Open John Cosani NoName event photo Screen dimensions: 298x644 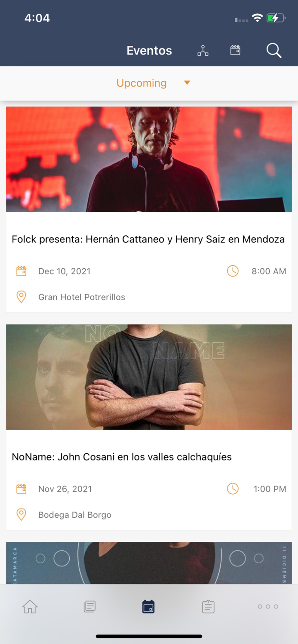tap(149, 377)
